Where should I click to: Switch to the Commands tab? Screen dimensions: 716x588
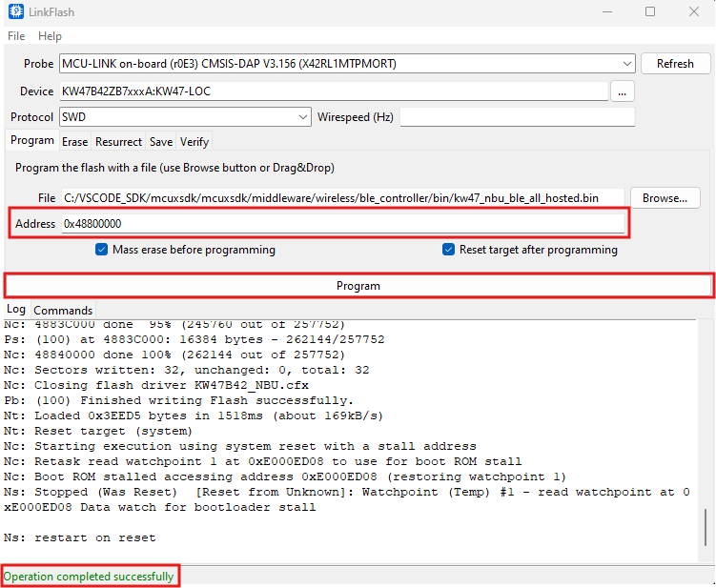coord(63,311)
